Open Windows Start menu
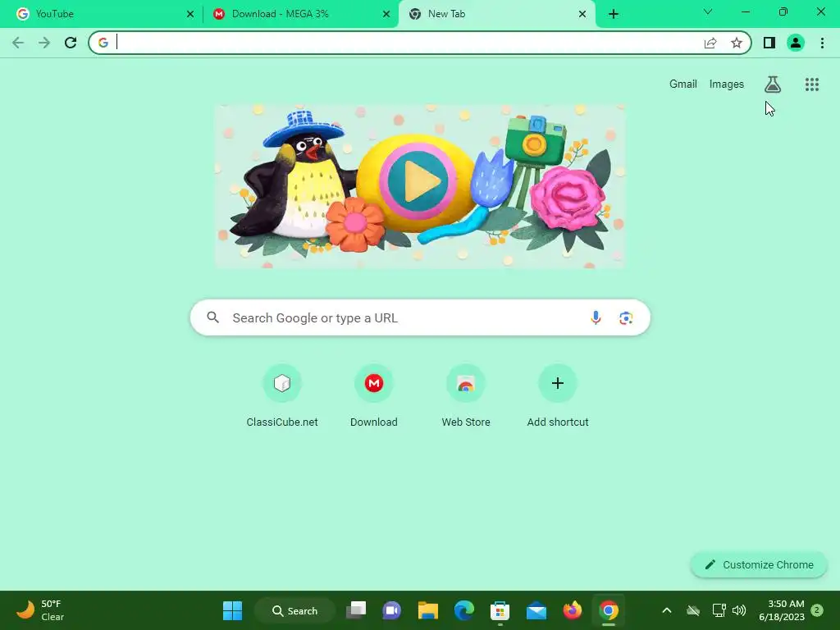This screenshot has height=630, width=840. [232, 610]
